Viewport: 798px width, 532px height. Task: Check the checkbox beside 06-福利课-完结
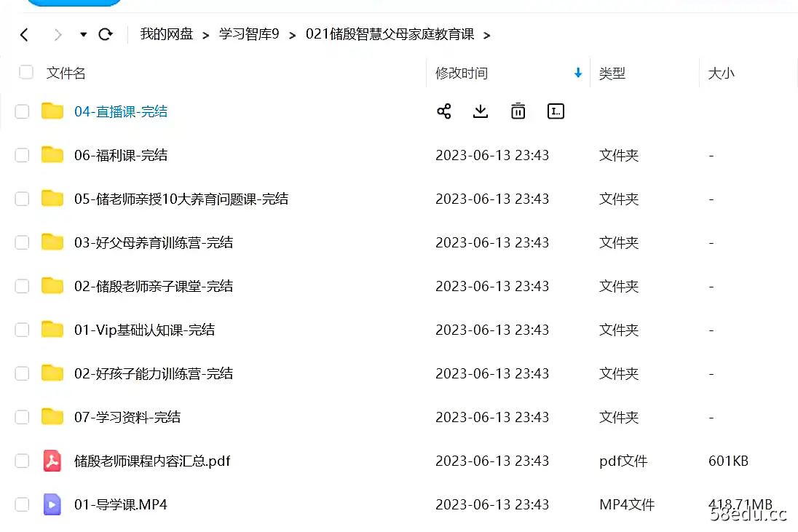pos(22,155)
